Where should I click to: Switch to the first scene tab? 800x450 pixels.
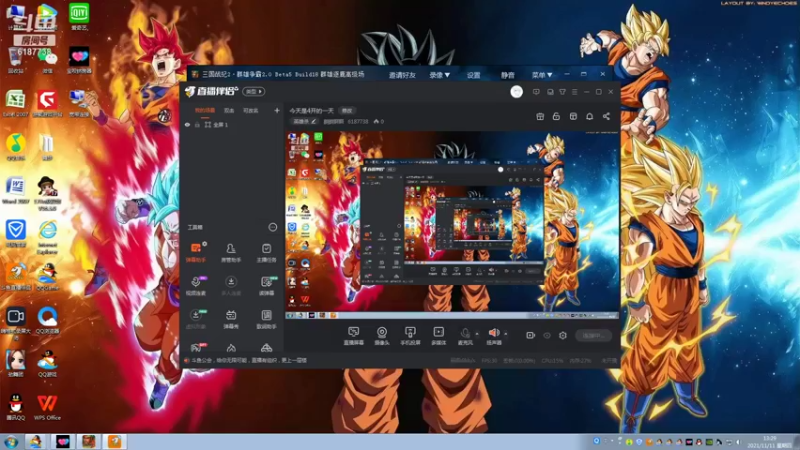pyautogui.click(x=205, y=110)
